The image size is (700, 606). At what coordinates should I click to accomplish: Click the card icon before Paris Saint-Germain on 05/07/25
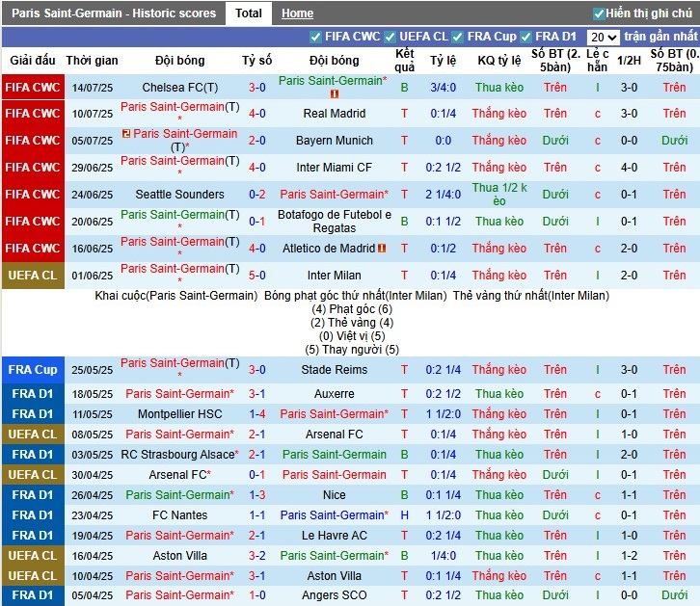(x=126, y=133)
